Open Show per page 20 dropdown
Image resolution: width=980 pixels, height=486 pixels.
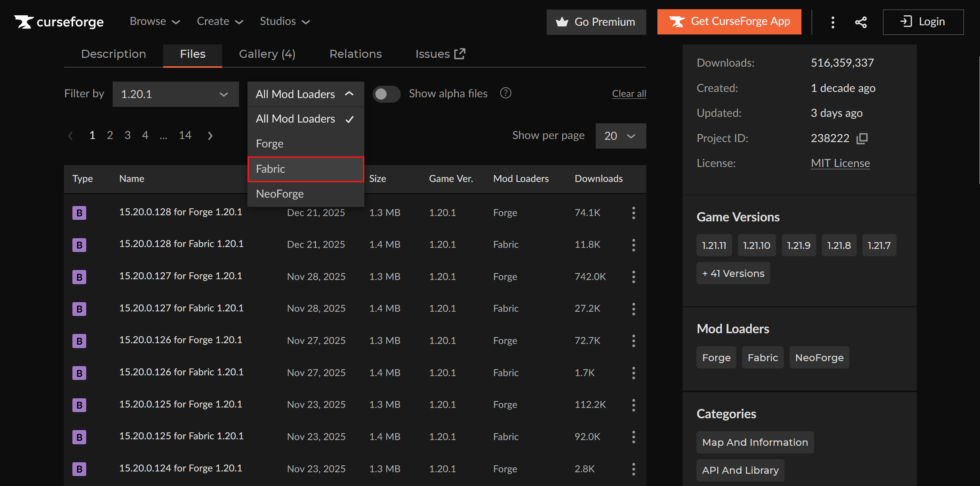coord(620,136)
